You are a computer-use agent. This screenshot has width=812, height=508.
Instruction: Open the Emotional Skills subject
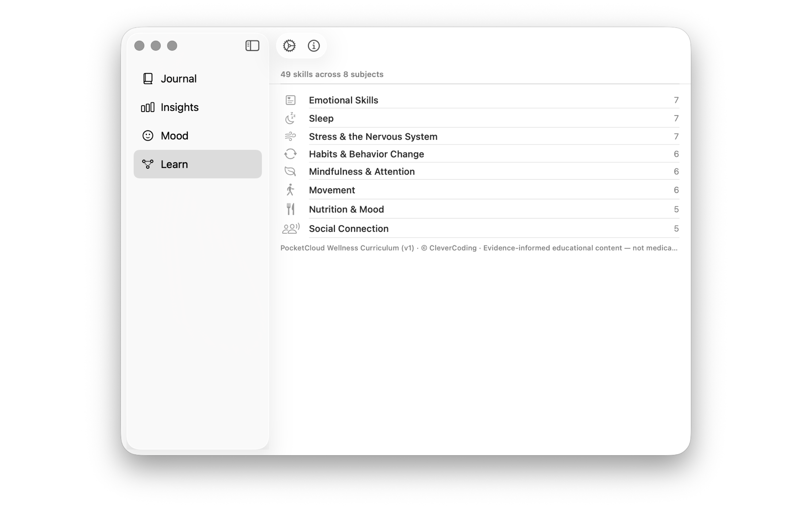480,100
